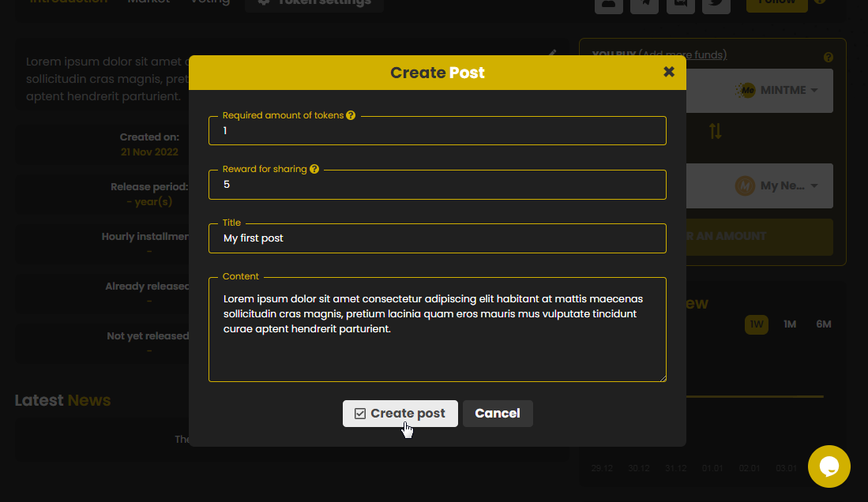Click help icon next to Reward for sharing
868x502 pixels.
click(314, 169)
